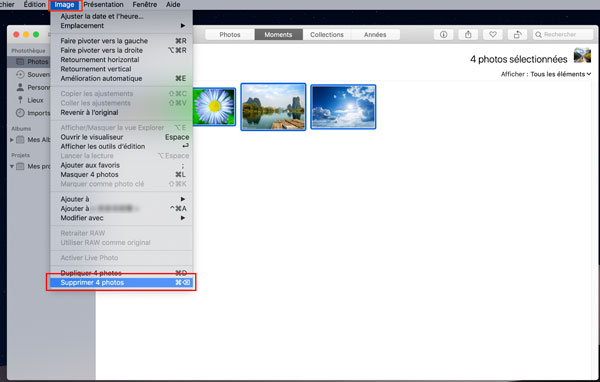The width and height of the screenshot is (600, 382).
Task: Expand the Emplacement submenu
Action: tap(121, 26)
